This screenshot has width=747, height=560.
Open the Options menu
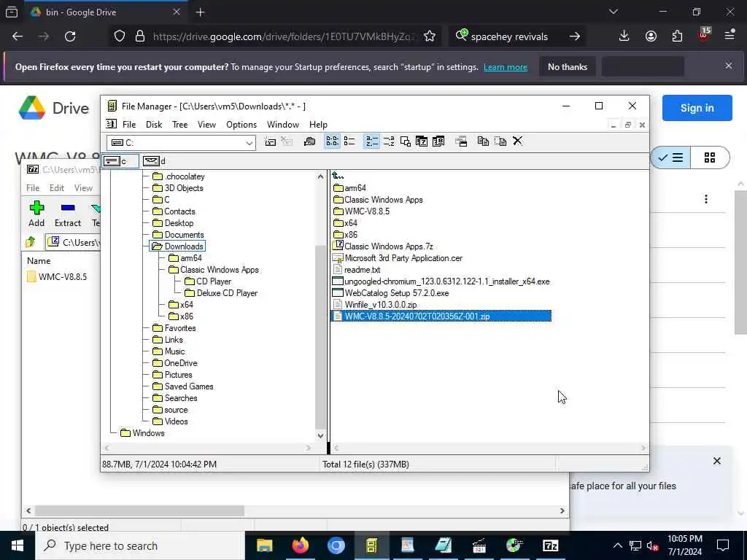241,125
